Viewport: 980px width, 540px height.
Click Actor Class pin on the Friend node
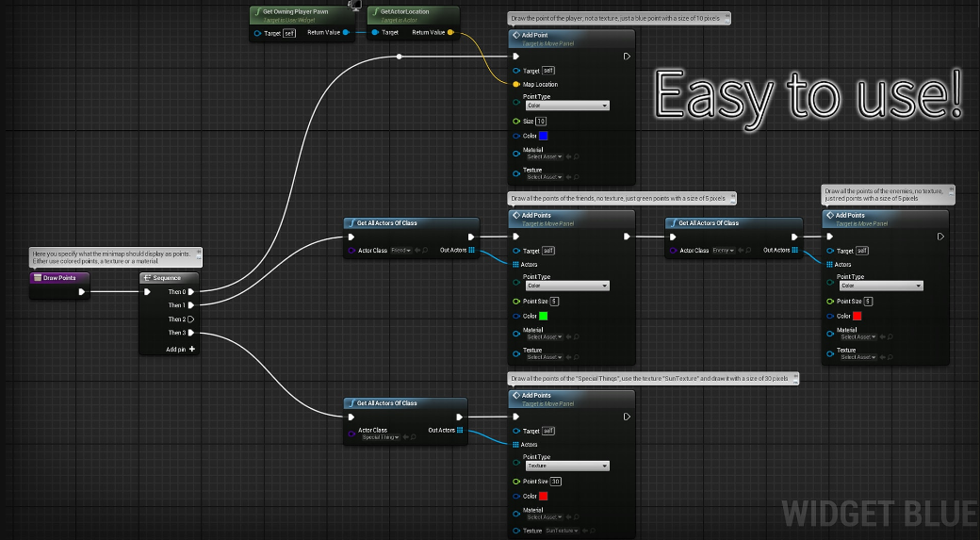tap(351, 251)
